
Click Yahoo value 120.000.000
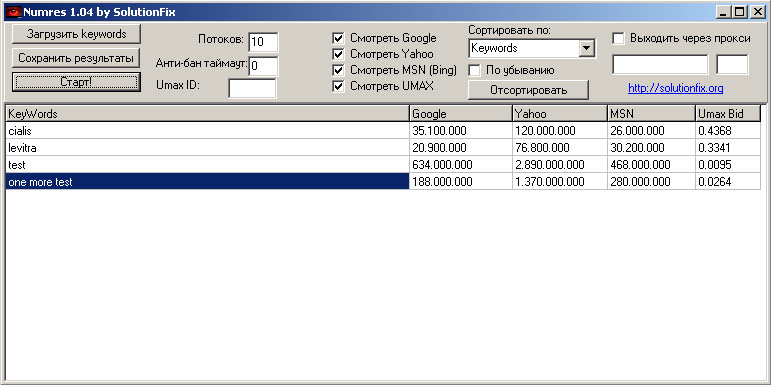click(545, 131)
